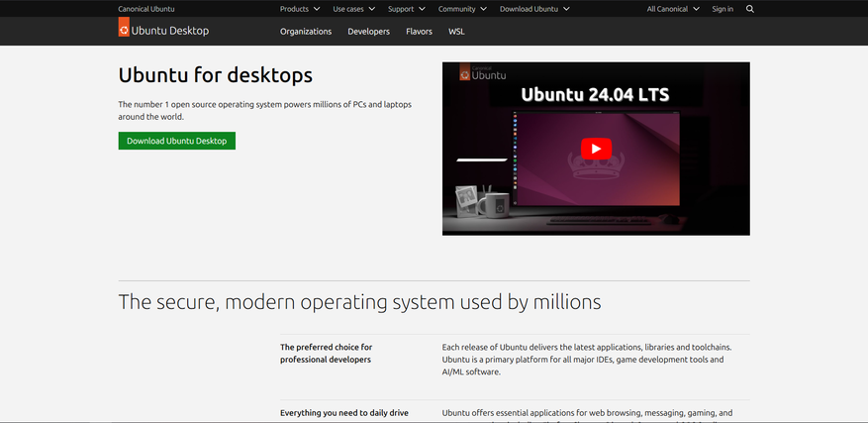Click the Ubuntu logo in the video thumbnail
This screenshot has width=868, height=423.
click(x=483, y=73)
